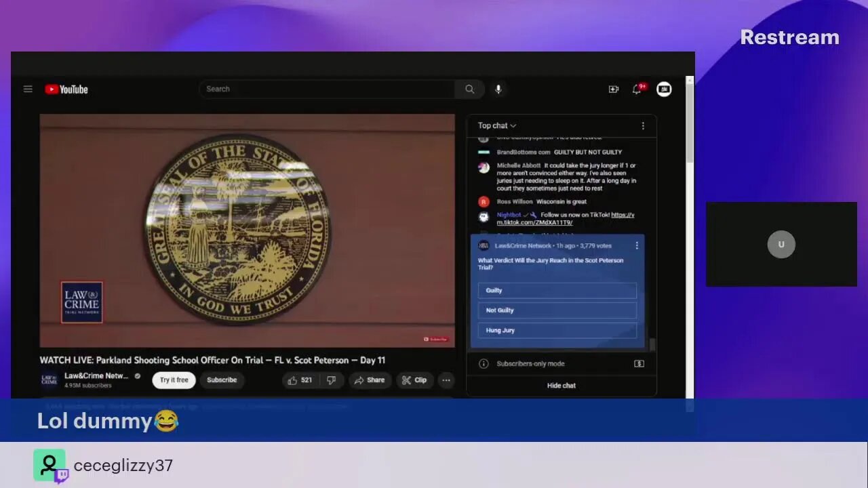
Task: Click BrandBottoms com username in chat
Action: (524, 152)
